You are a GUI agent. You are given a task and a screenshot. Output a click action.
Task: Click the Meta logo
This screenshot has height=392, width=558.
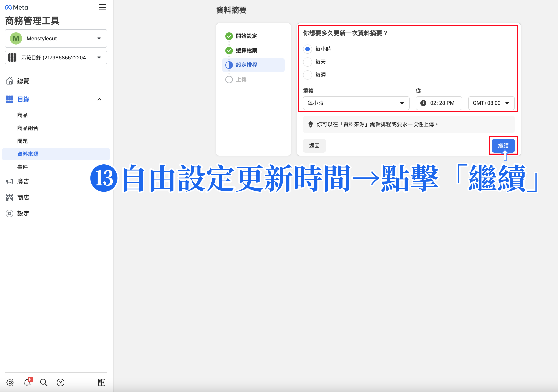17,8
